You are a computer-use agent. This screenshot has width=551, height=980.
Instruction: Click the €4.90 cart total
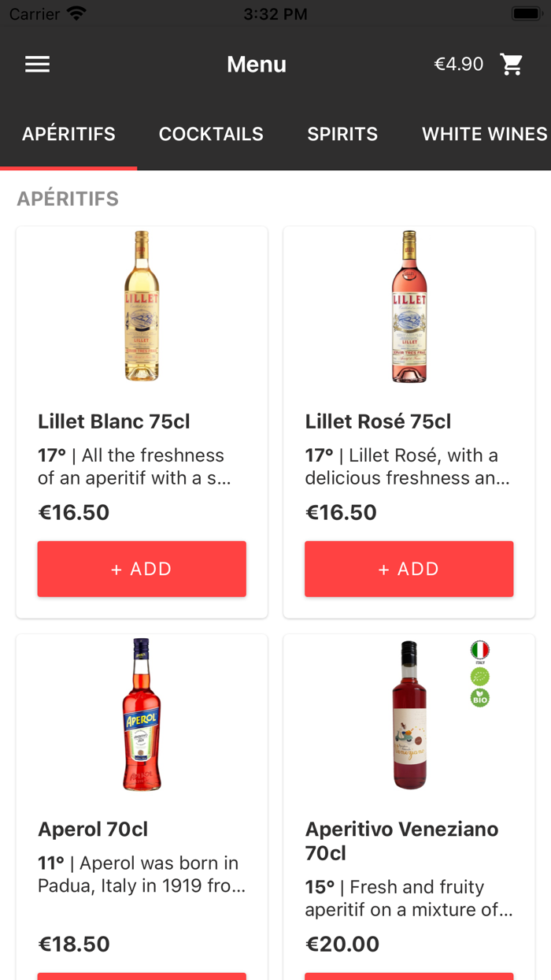(459, 64)
